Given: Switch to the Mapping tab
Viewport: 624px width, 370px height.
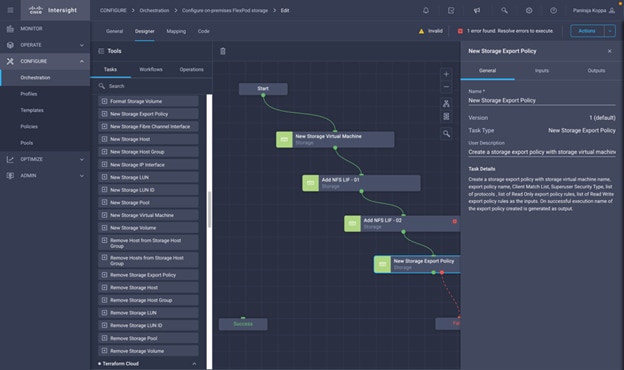Looking at the screenshot, I should (x=176, y=31).
